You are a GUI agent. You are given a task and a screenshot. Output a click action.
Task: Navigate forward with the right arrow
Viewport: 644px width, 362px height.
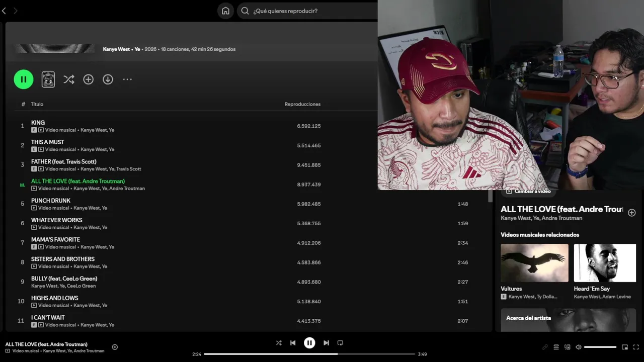click(x=15, y=11)
